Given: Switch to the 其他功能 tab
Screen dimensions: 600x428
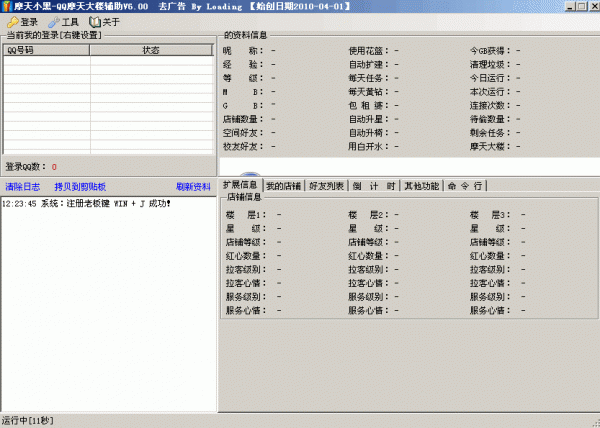Looking at the screenshot, I should [x=422, y=186].
